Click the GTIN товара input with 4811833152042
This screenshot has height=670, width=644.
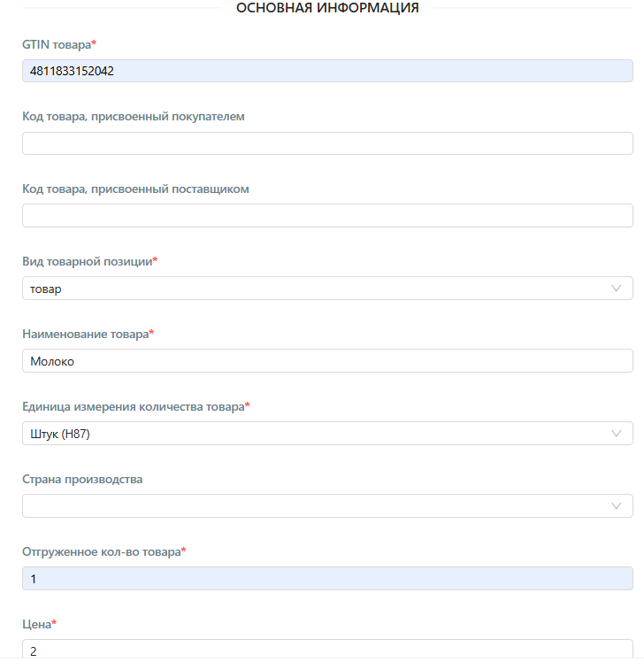click(x=327, y=71)
